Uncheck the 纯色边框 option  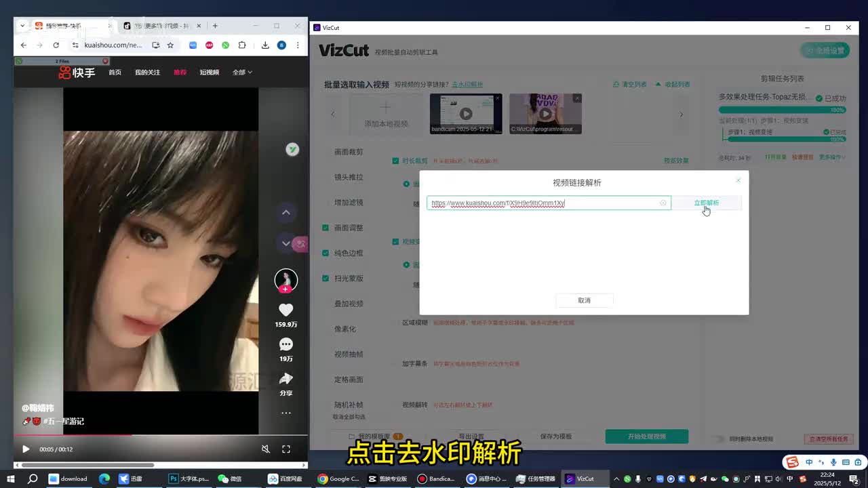[x=325, y=253]
